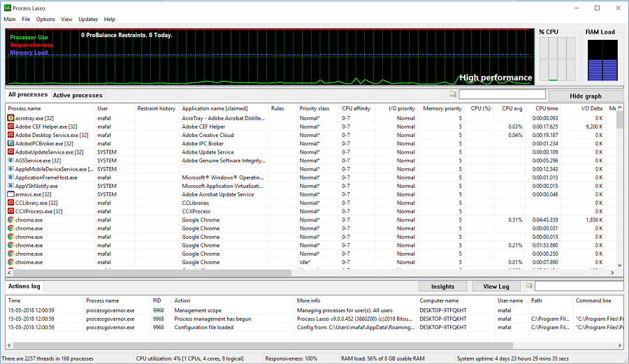The height and width of the screenshot is (364, 629).
Task: Click the process list search icon
Action: 453,94
